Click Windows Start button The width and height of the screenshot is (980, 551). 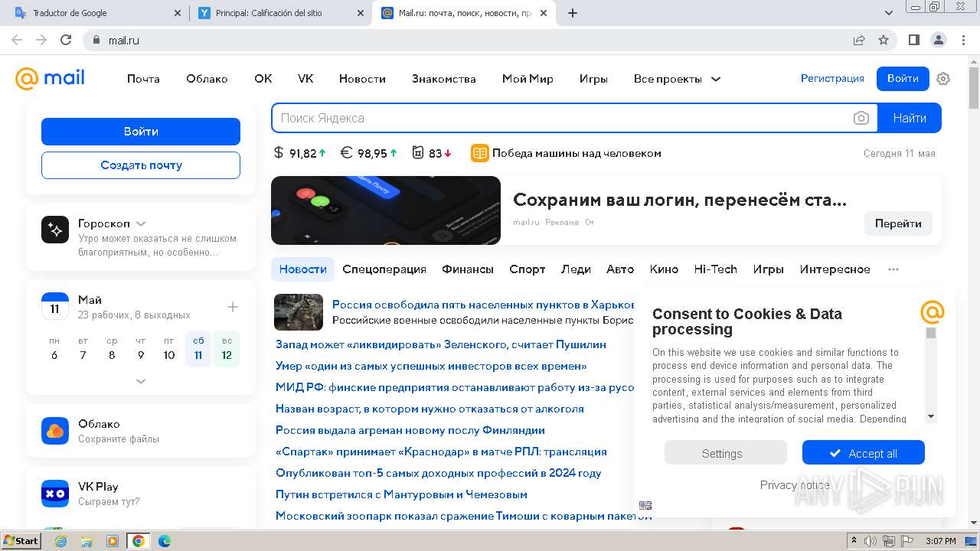tap(21, 541)
